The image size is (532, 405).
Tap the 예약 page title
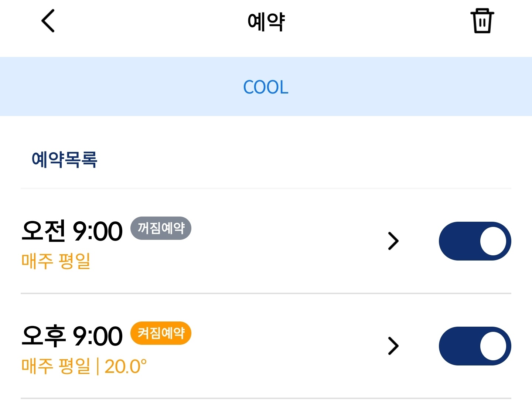[x=266, y=21]
